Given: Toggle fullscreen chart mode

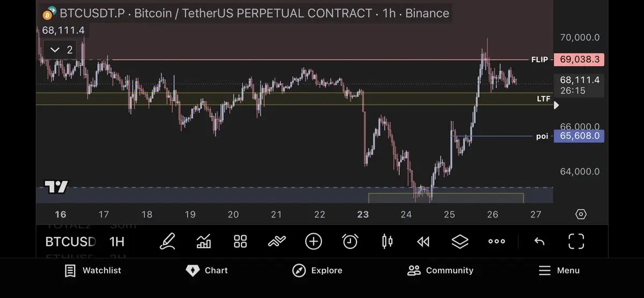Looking at the screenshot, I should pos(576,242).
